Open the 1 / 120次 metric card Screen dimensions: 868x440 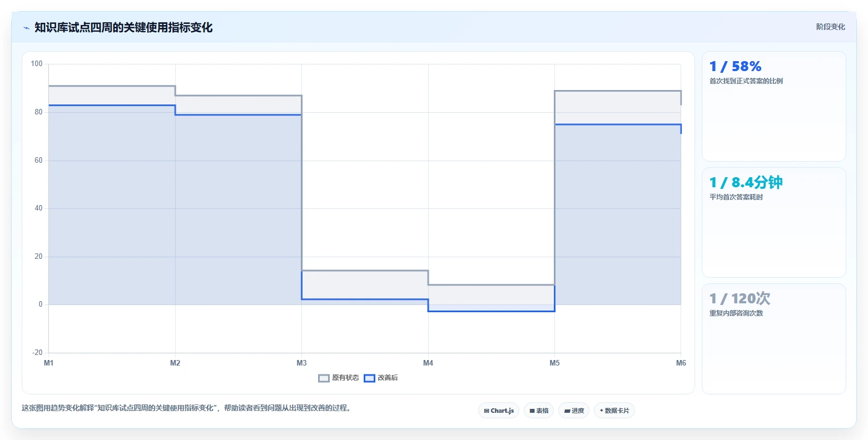[773, 339]
